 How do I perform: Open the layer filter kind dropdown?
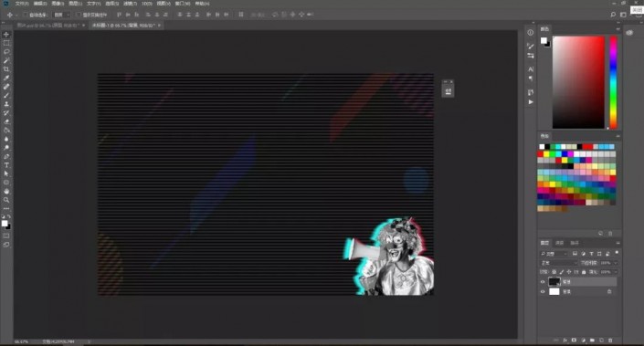[554, 254]
